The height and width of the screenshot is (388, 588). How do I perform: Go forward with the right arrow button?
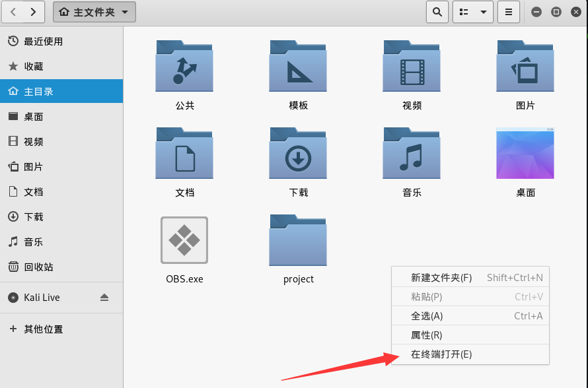click(x=34, y=12)
